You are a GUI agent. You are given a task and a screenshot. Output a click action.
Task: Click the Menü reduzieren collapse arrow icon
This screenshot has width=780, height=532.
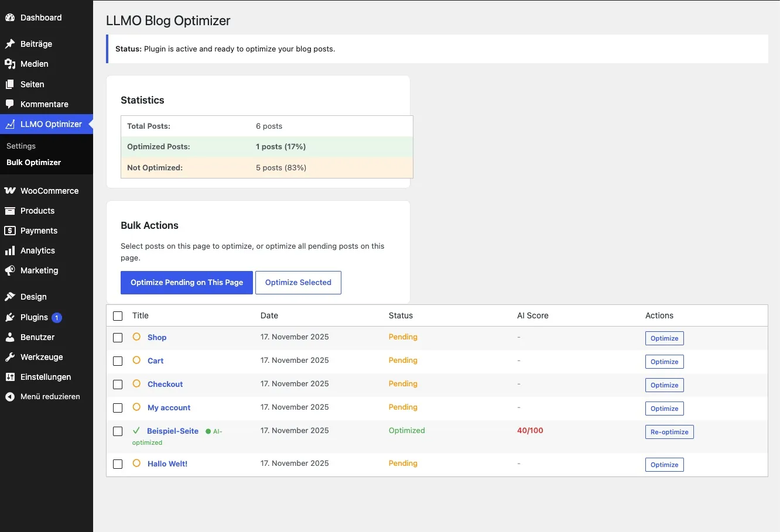[10, 397]
